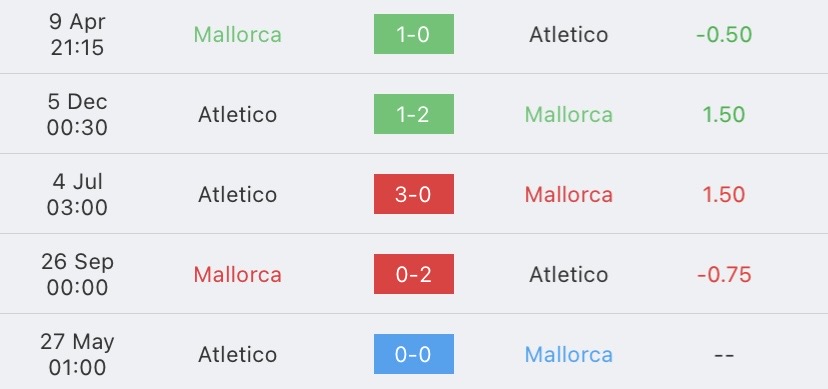Select red Mallorca in 4 Jul match

pos(569,195)
